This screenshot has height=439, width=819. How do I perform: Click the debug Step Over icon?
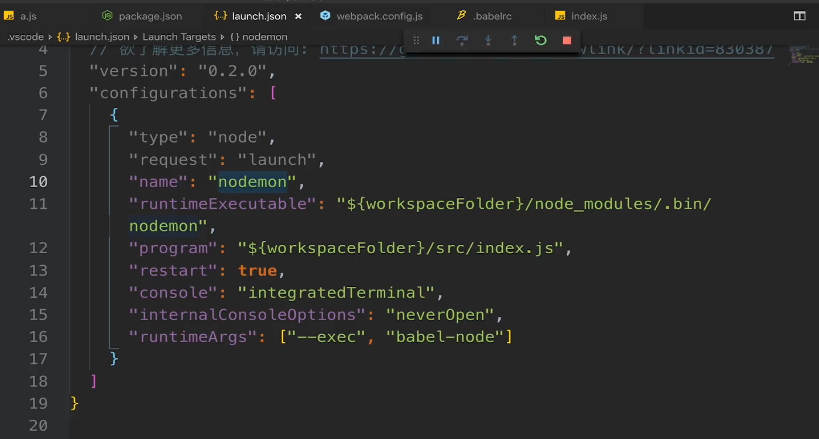coord(462,40)
